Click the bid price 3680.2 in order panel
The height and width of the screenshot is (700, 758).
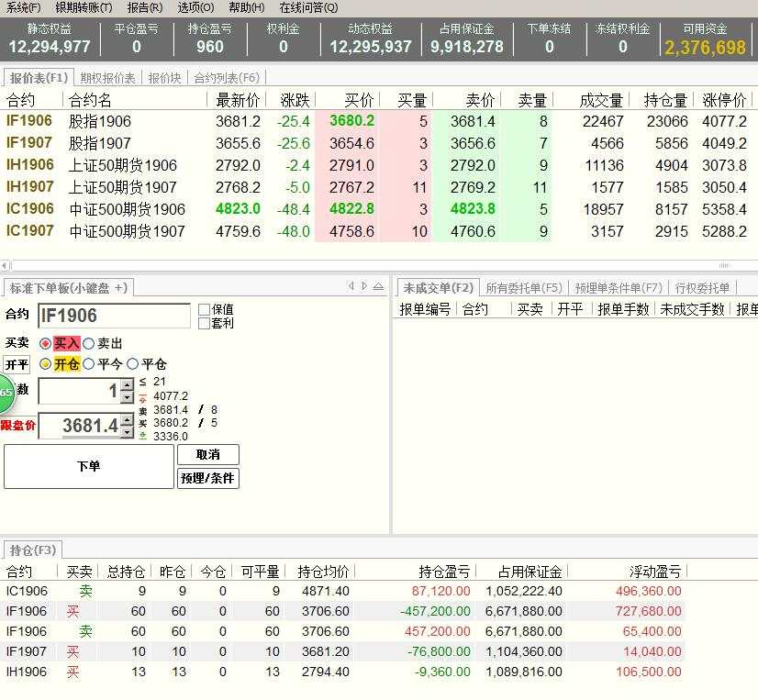(x=171, y=423)
